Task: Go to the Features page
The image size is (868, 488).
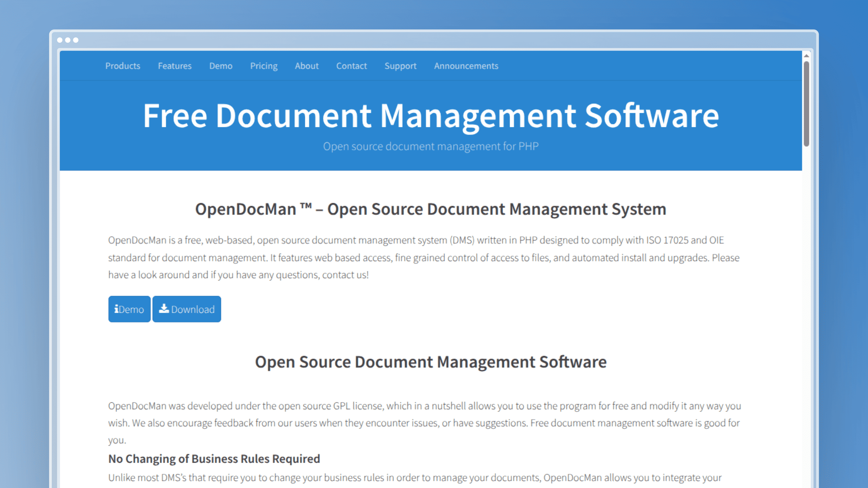Action: pos(175,66)
